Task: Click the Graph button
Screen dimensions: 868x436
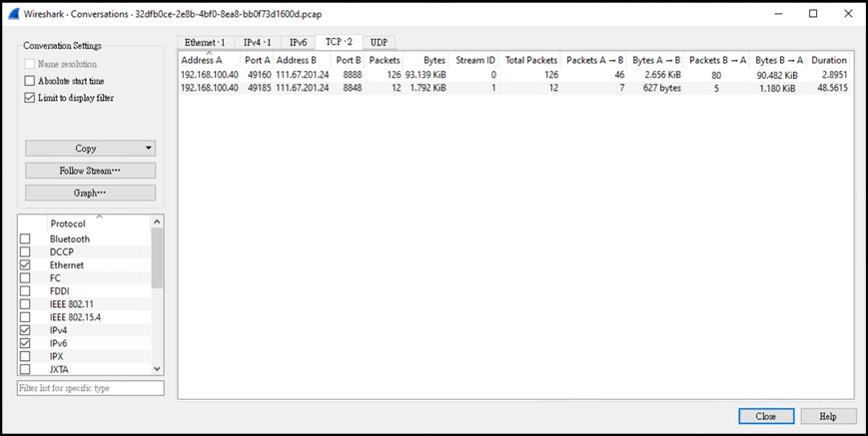Action: tap(90, 194)
